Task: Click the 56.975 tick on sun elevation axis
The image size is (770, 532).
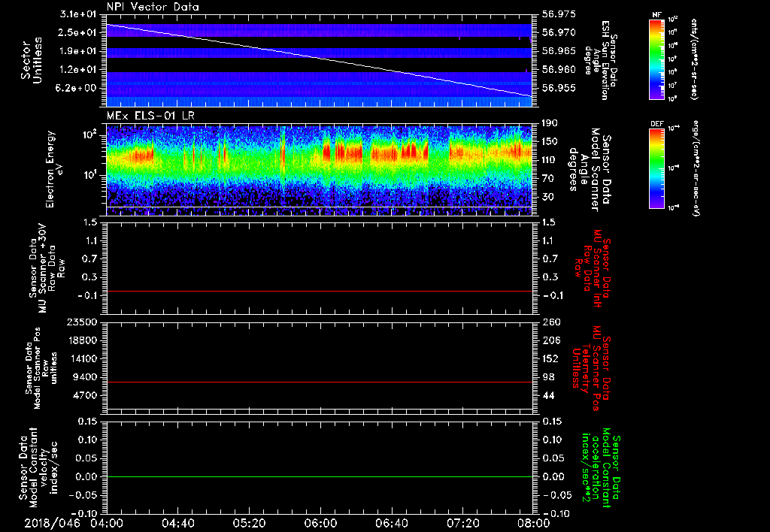Action: pyautogui.click(x=558, y=14)
